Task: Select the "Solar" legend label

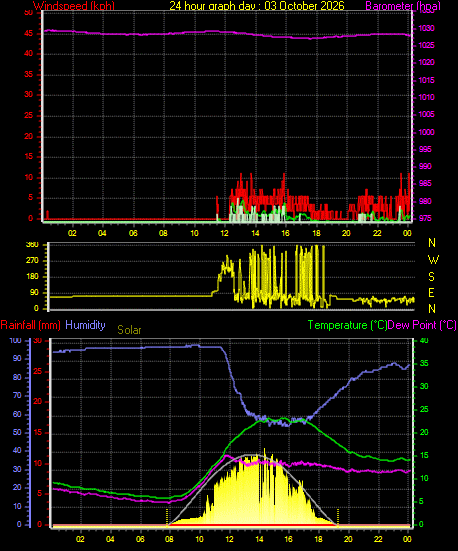Action: (129, 330)
